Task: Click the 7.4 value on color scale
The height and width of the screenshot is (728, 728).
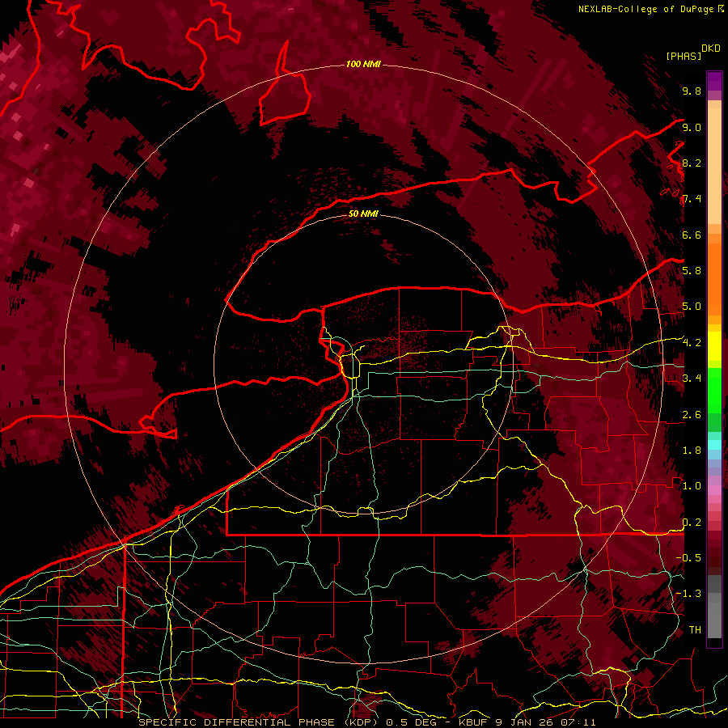Action: pyautogui.click(x=692, y=199)
